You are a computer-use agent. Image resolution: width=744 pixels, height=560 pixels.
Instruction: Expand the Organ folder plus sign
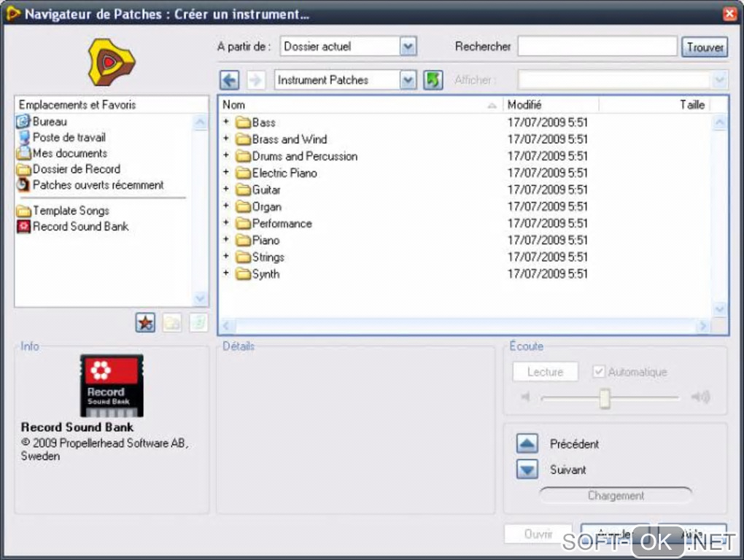click(226, 206)
